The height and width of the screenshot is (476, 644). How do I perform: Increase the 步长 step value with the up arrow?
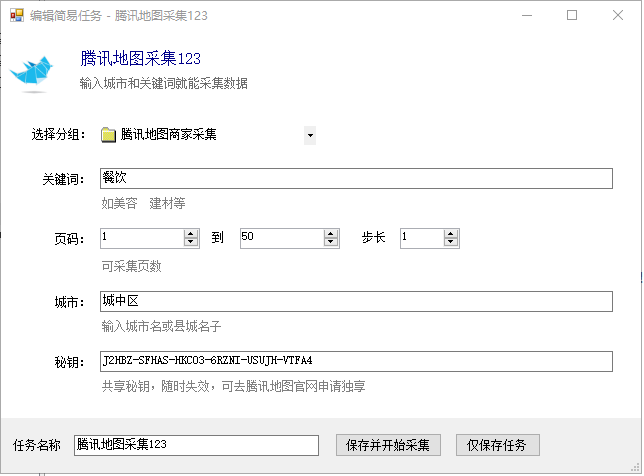tap(451, 234)
